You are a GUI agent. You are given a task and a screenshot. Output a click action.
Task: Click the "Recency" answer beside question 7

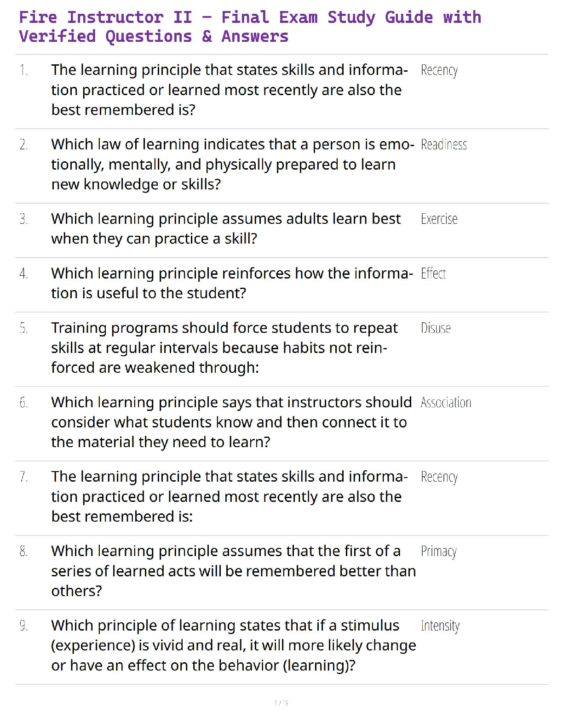(x=439, y=477)
